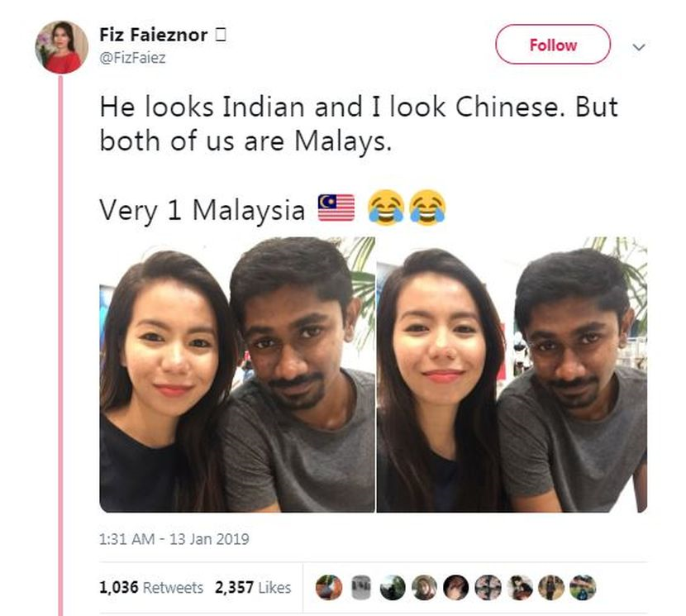View the 1,036 Retweets list
The height and width of the screenshot is (616, 686).
[x=151, y=588]
